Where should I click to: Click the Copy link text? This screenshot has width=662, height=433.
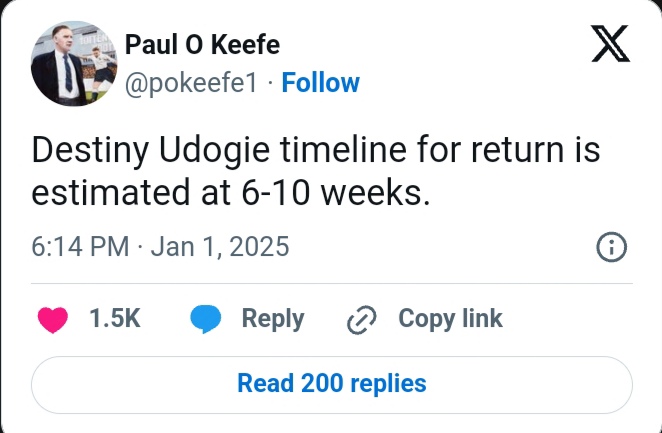click(x=450, y=319)
